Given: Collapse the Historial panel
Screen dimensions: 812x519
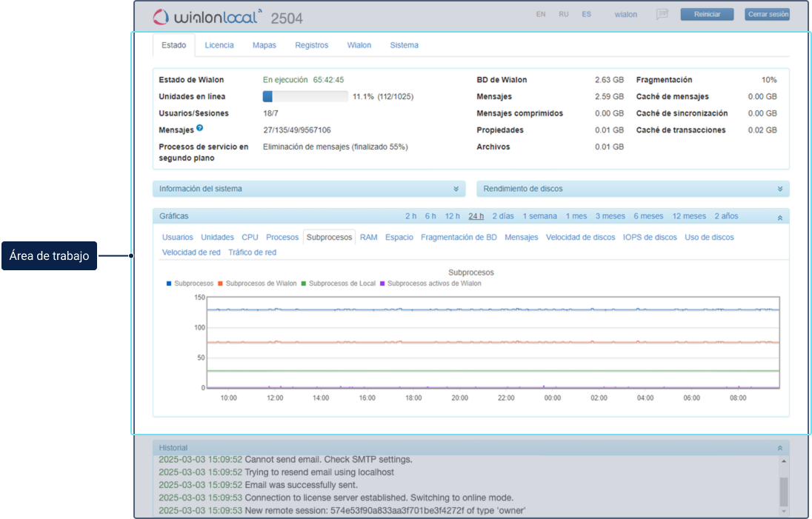Looking at the screenshot, I should point(780,448).
